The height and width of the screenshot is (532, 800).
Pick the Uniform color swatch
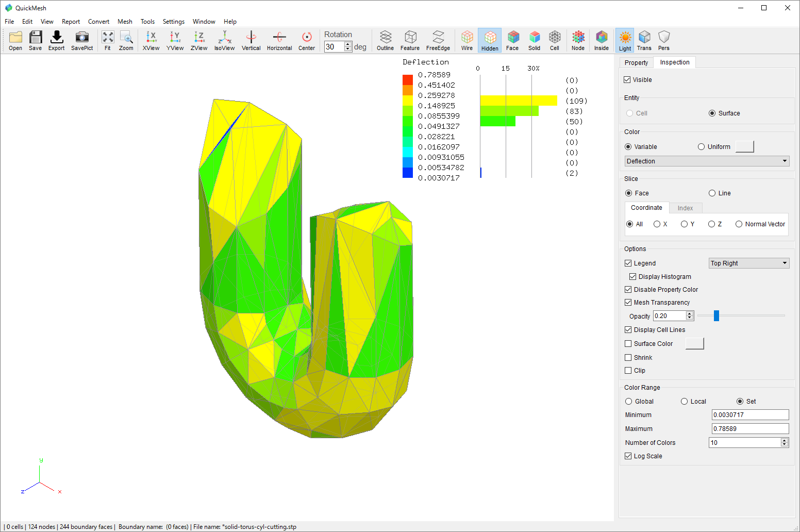744,147
